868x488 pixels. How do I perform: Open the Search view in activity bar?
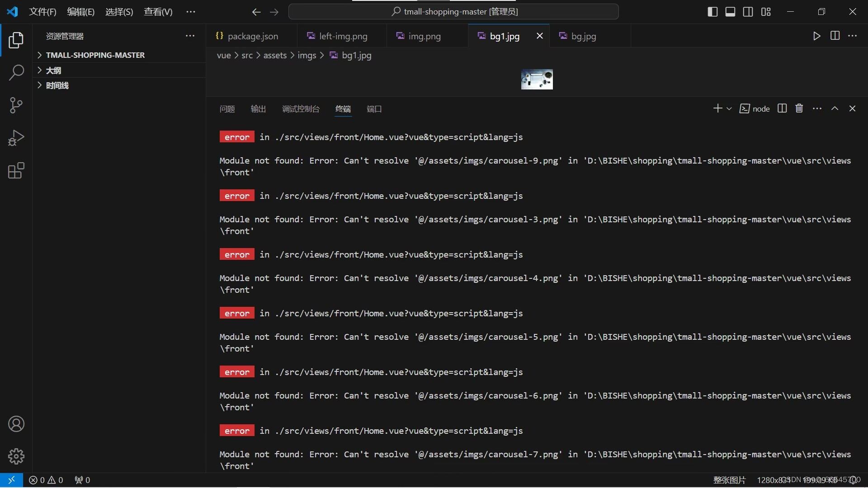coord(16,72)
